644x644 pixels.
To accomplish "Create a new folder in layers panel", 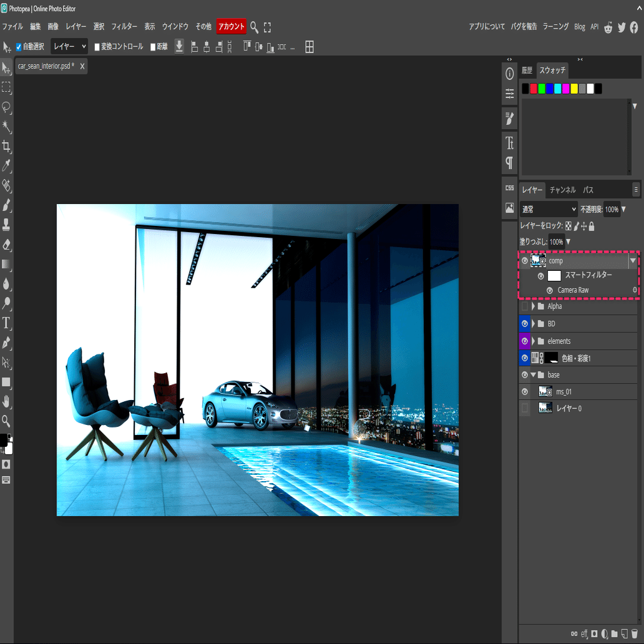I will pos(615,634).
